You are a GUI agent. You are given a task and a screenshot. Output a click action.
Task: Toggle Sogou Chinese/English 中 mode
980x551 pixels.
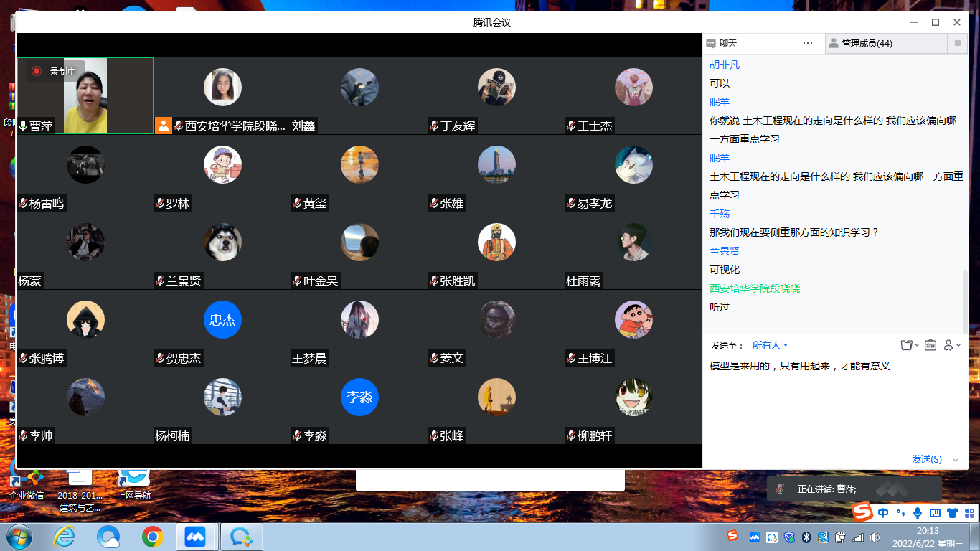(x=883, y=512)
